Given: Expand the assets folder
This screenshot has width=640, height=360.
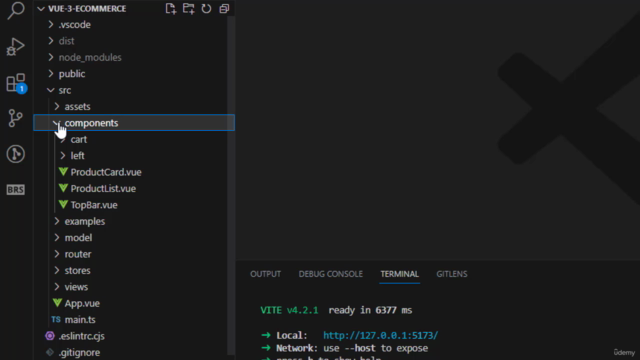Looking at the screenshot, I should (57, 107).
